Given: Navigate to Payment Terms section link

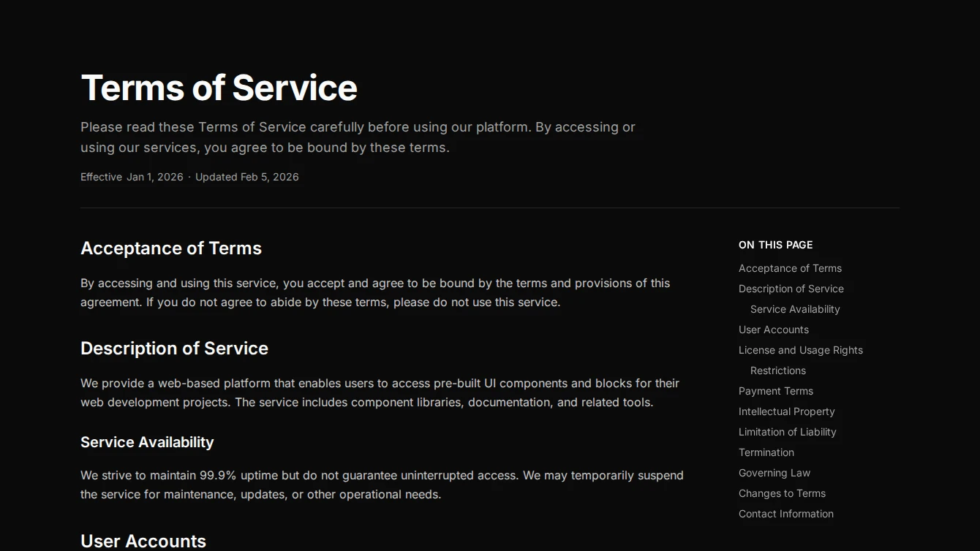Looking at the screenshot, I should click(x=775, y=391).
